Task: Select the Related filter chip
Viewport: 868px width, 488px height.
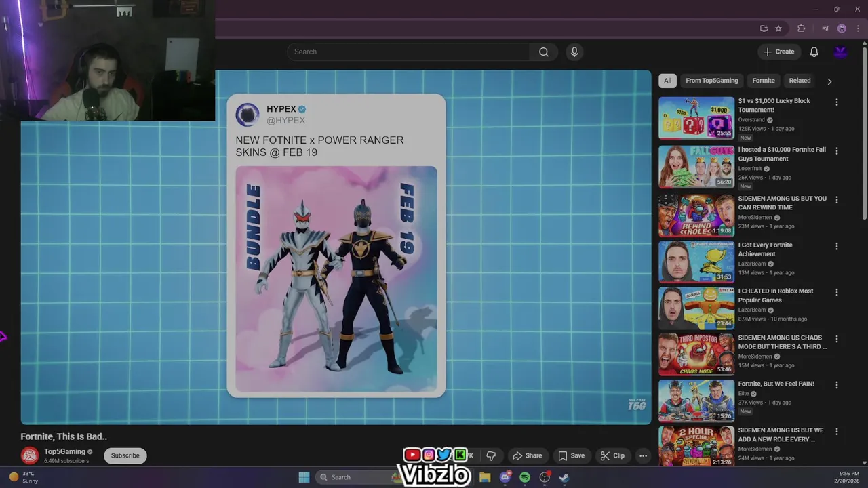Action: click(800, 81)
